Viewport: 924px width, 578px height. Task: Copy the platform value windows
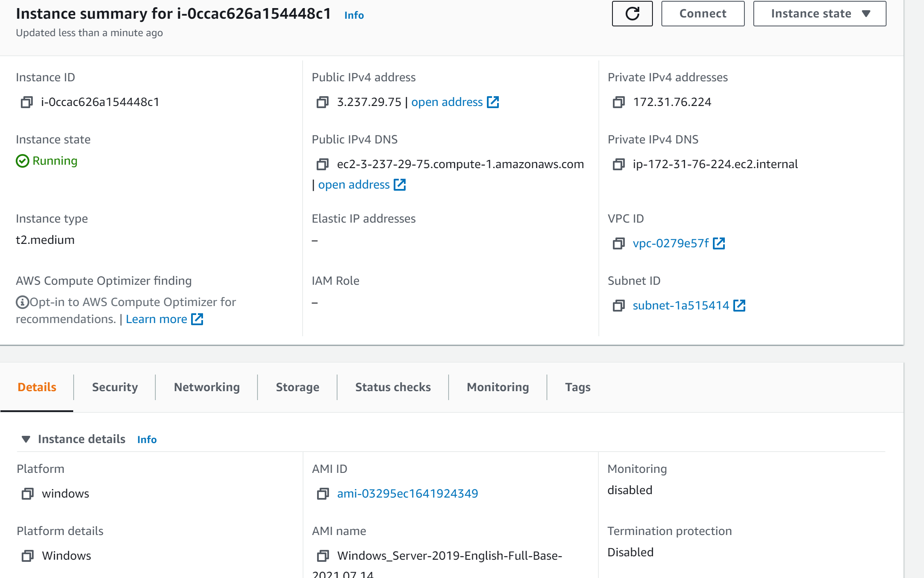click(28, 494)
